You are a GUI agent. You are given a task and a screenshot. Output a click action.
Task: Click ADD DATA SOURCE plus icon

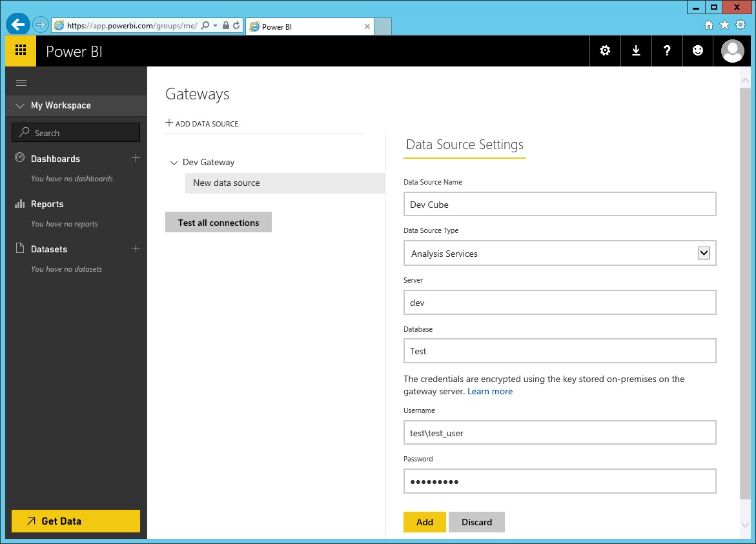pos(169,123)
